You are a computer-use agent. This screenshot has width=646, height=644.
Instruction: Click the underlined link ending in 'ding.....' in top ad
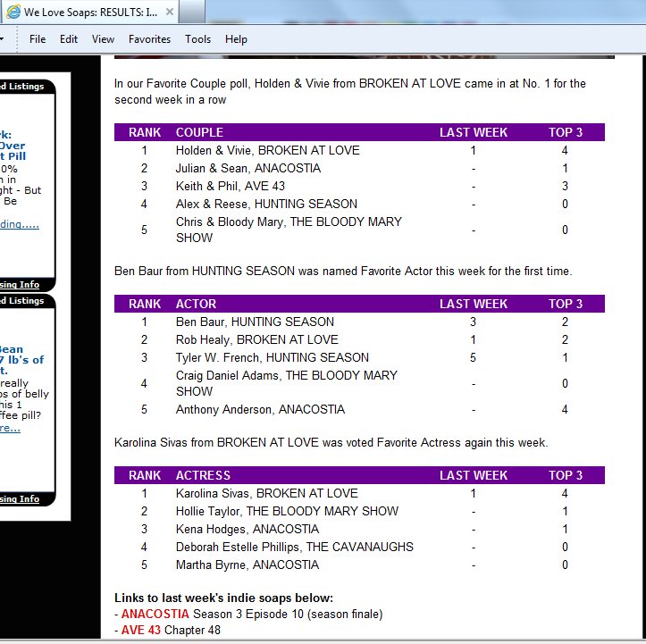click(19, 224)
